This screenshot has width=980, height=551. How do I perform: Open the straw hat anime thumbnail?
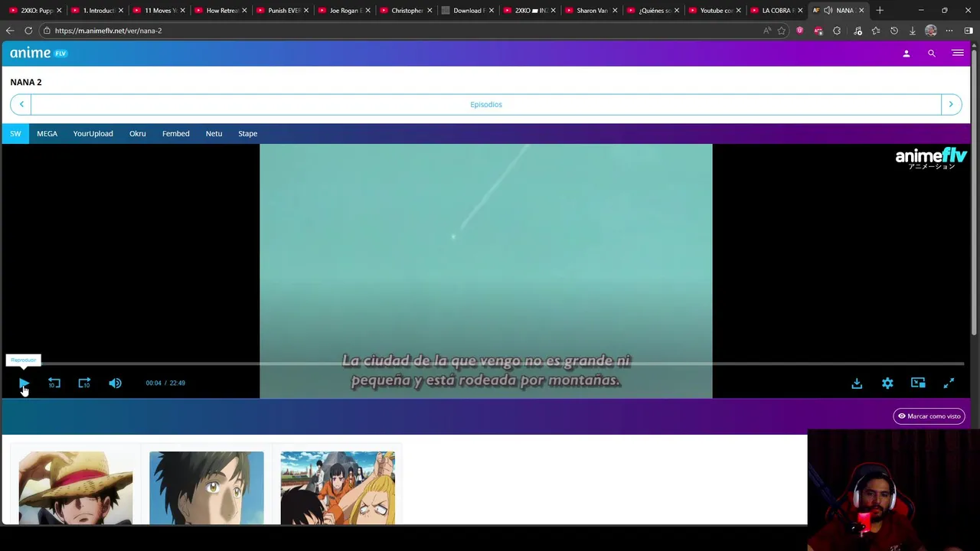tap(76, 487)
